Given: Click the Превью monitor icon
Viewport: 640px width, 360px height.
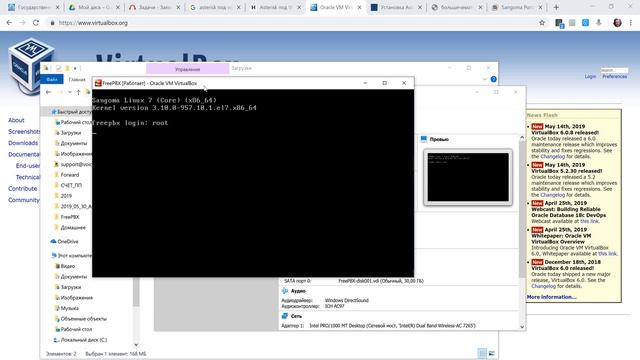Looking at the screenshot, I should 424,139.
